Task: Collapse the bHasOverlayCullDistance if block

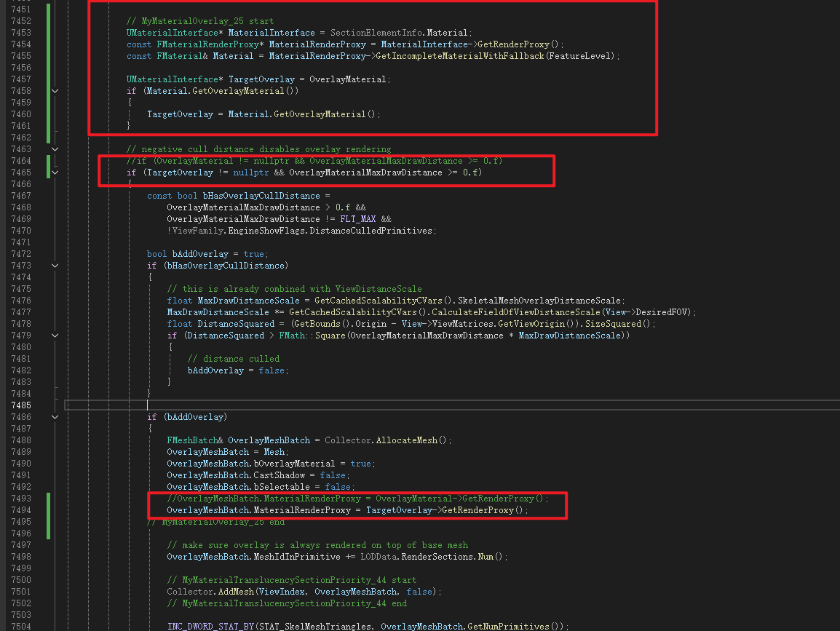Action: point(55,266)
